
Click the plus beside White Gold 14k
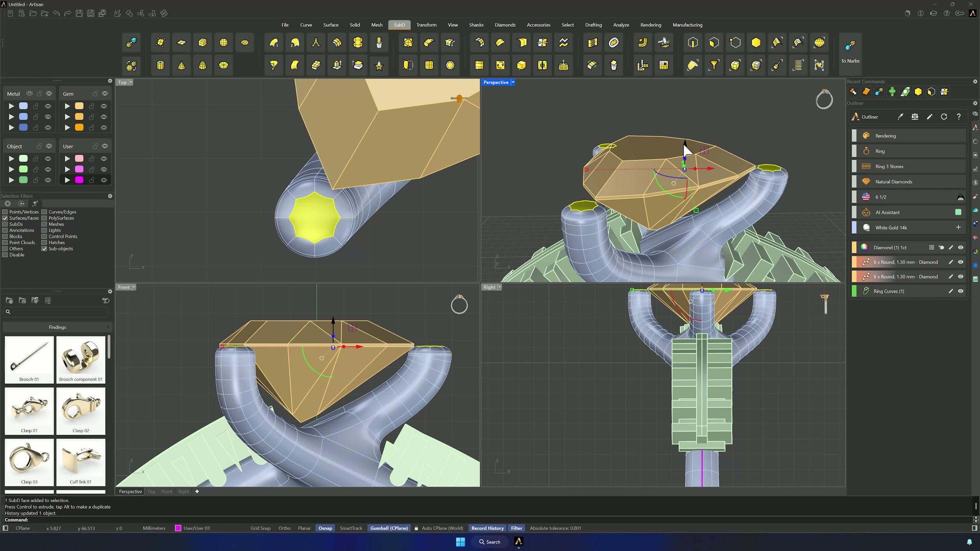coord(958,227)
